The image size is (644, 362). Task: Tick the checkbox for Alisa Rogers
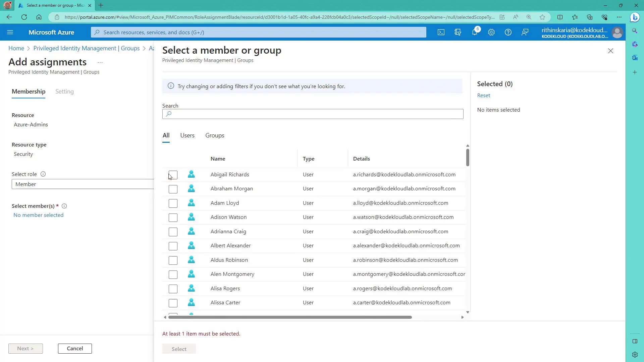click(x=173, y=289)
